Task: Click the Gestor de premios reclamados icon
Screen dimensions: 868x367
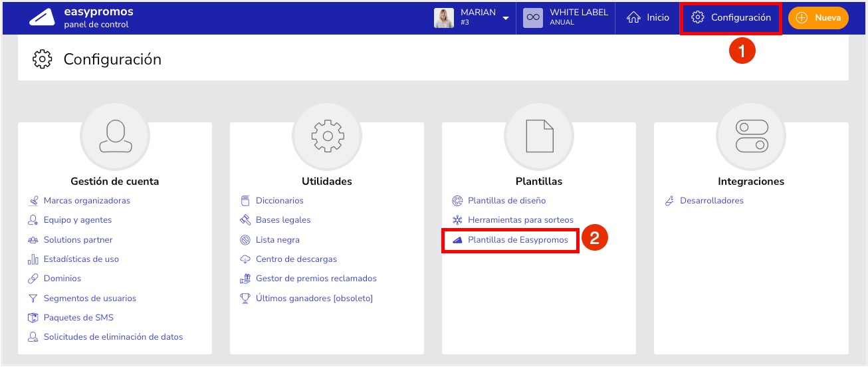Action: coord(245,279)
